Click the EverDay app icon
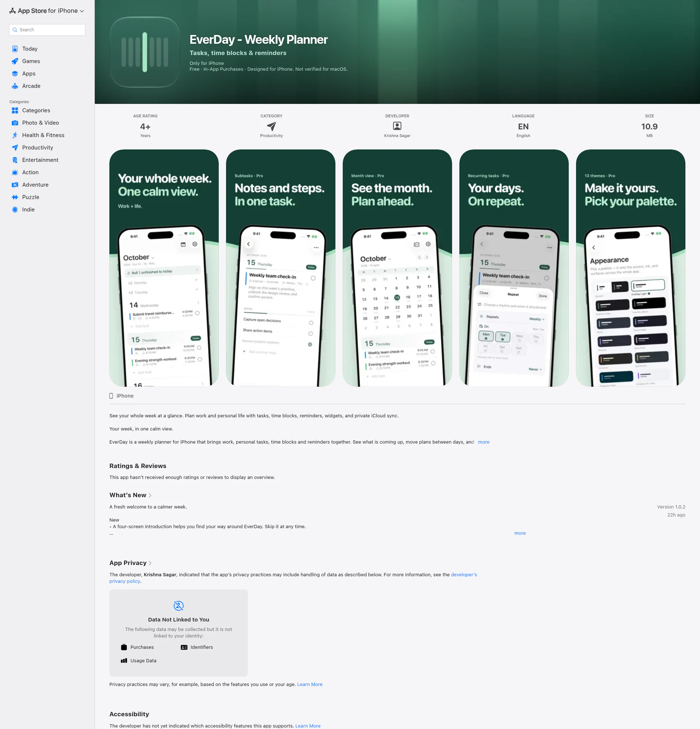Viewport: 700px width, 729px height. tap(145, 52)
